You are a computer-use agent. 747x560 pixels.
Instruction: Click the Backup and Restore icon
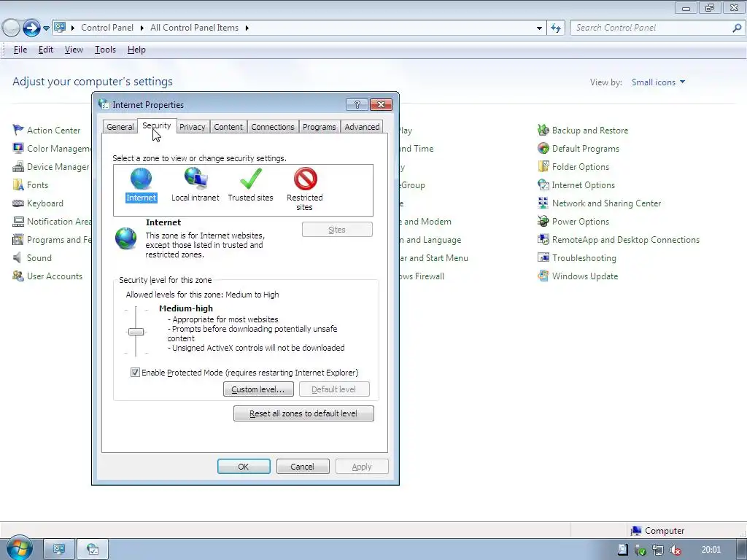pos(543,130)
